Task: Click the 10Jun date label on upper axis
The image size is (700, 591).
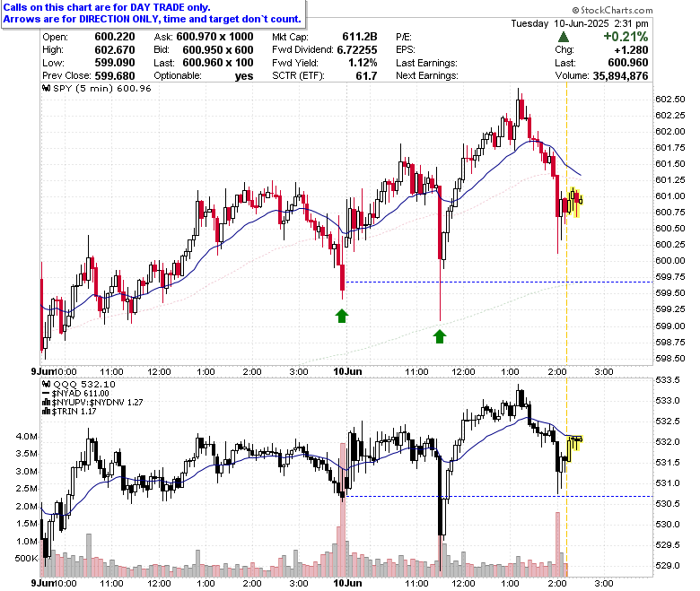Action: 348,371
